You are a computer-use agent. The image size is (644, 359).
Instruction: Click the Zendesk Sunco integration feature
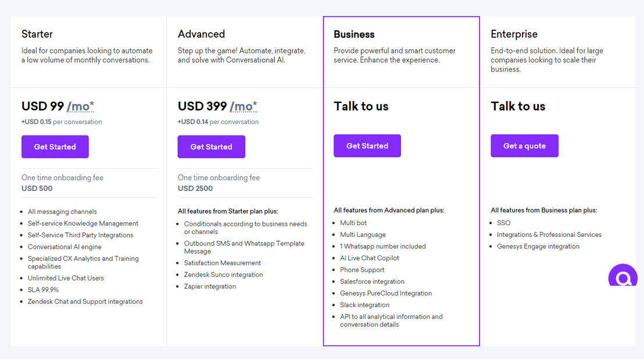point(223,275)
